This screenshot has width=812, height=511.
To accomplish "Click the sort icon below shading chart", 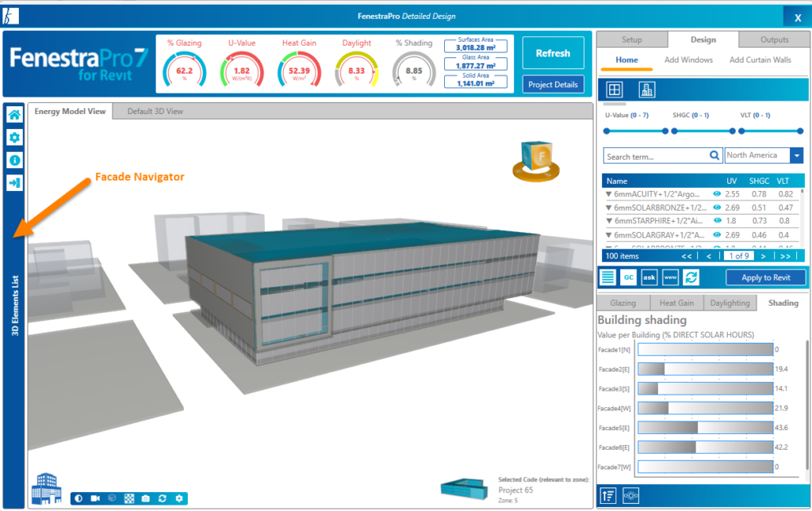I will [608, 496].
